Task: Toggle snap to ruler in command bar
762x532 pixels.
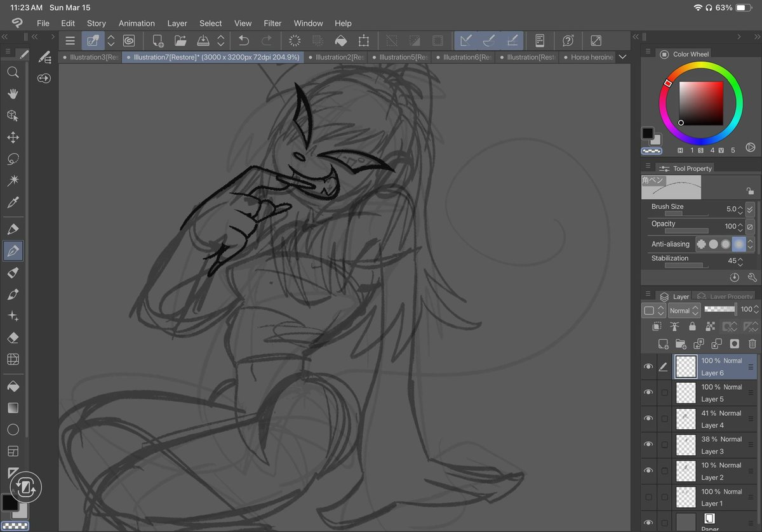Action: point(465,41)
